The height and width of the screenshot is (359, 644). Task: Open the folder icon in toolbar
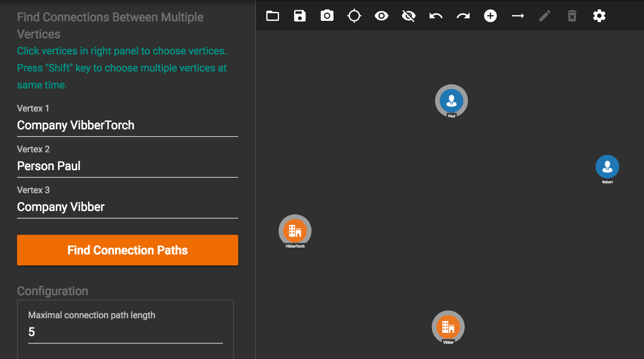click(x=273, y=16)
